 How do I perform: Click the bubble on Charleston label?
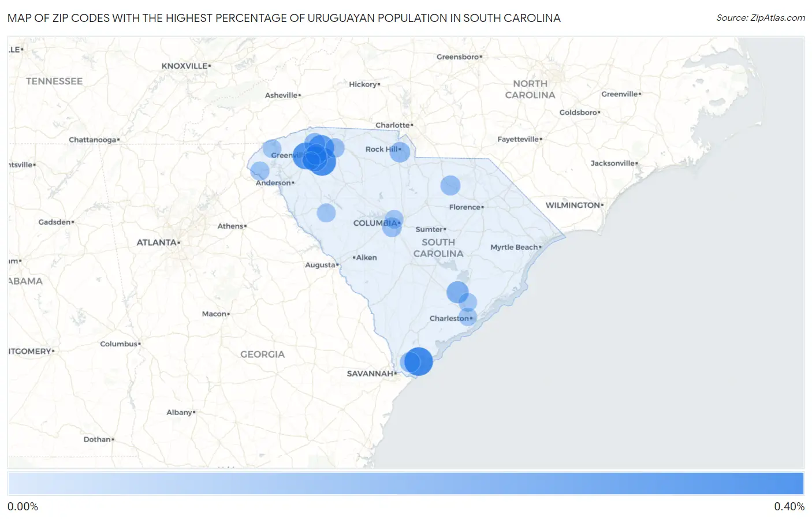[467, 316]
